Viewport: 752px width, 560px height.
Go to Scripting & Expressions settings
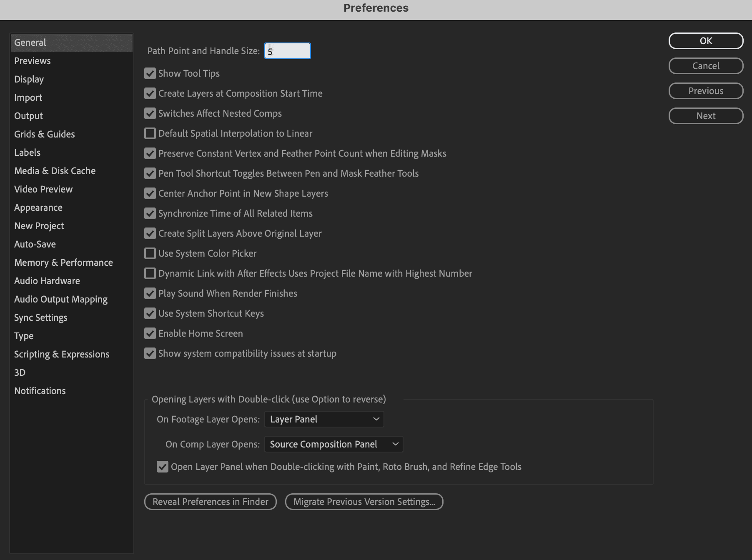click(x=62, y=354)
